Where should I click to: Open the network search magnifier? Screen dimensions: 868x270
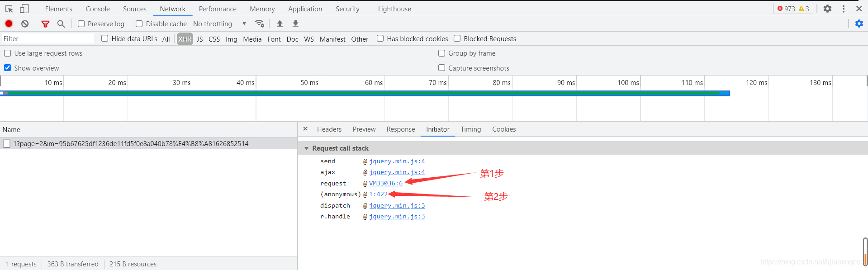tap(61, 24)
